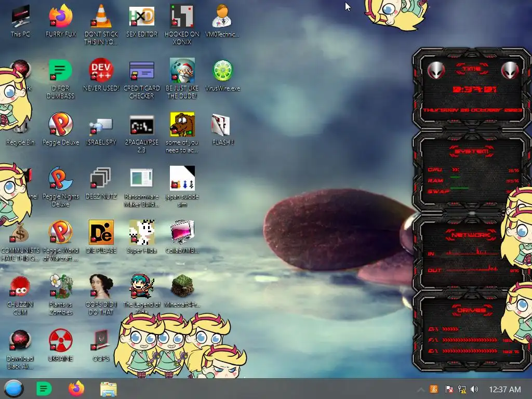The width and height of the screenshot is (532, 399).
Task: Select BE JUST LIKE THE DUDE! icon
Action: point(182,79)
